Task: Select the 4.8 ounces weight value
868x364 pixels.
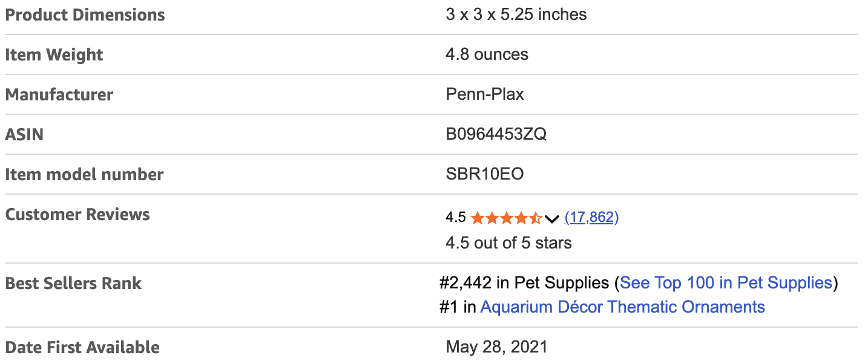Action: point(487,54)
